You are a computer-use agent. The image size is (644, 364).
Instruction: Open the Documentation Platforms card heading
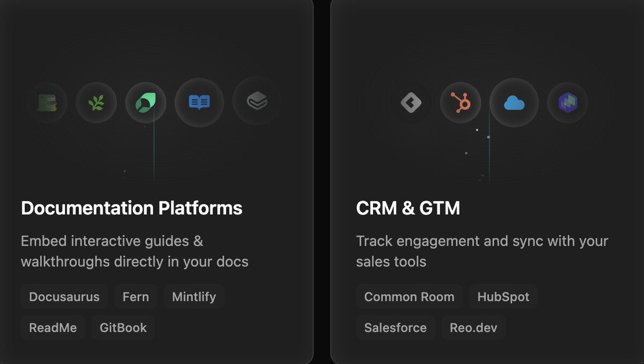[131, 208]
